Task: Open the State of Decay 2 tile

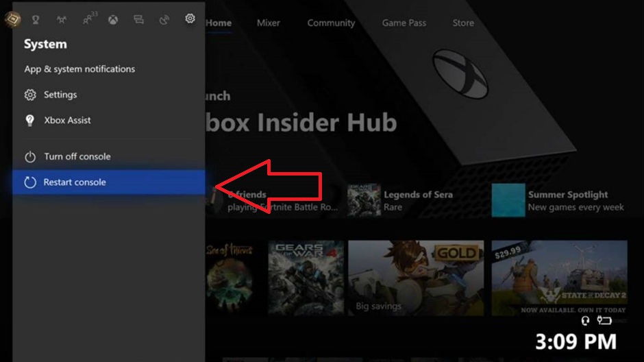Action: [560, 278]
